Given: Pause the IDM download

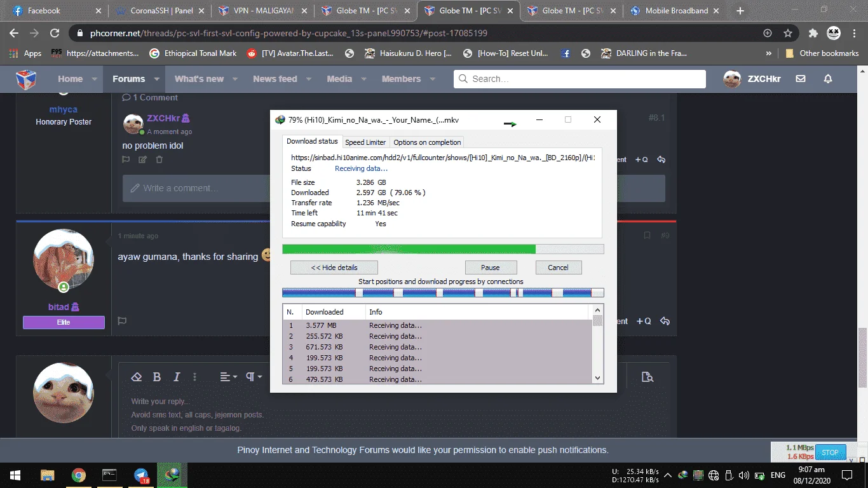Looking at the screenshot, I should 491,268.
